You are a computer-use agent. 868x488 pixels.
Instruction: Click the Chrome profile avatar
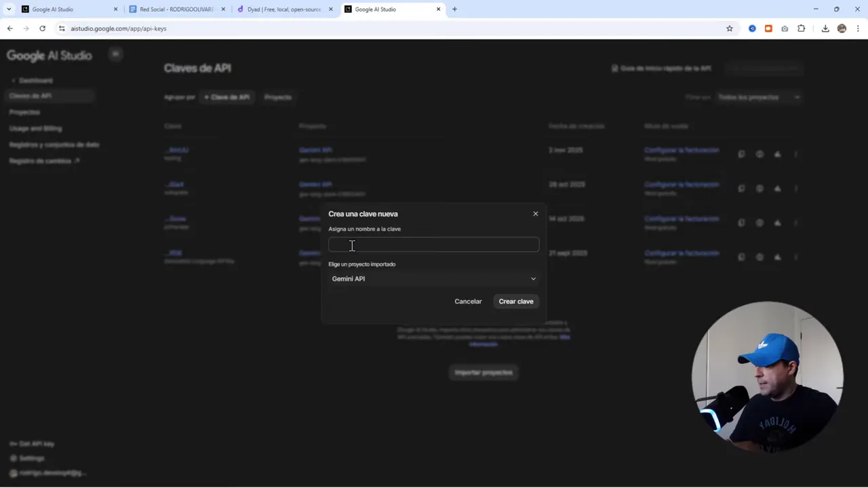click(x=842, y=28)
